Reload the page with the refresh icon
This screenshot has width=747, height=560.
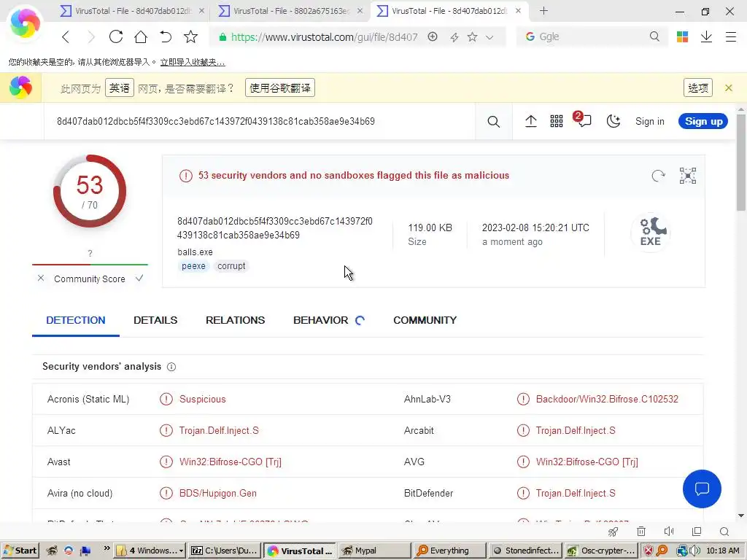[116, 36]
